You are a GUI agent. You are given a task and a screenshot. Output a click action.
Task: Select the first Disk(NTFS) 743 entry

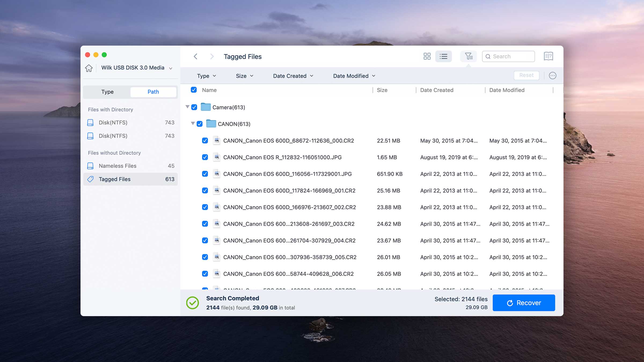(130, 123)
